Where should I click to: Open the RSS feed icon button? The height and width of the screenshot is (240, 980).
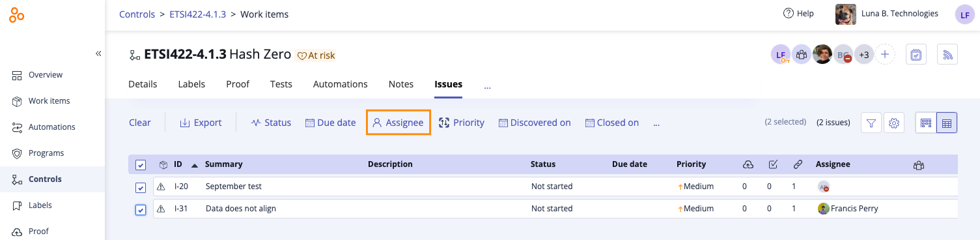[947, 55]
